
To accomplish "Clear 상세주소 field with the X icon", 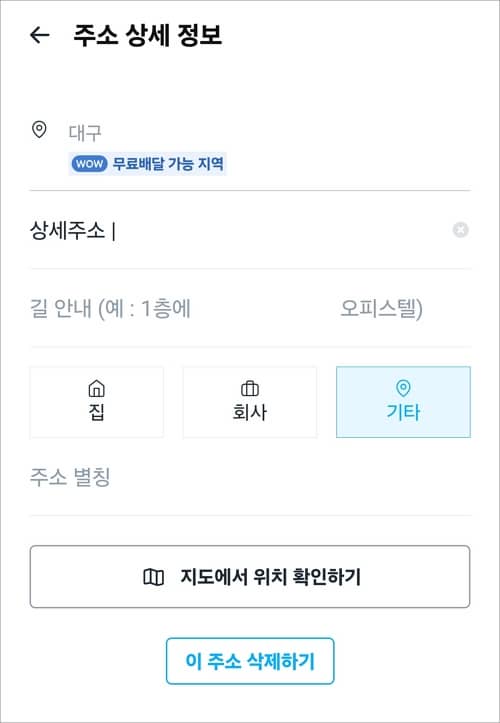I will click(460, 230).
